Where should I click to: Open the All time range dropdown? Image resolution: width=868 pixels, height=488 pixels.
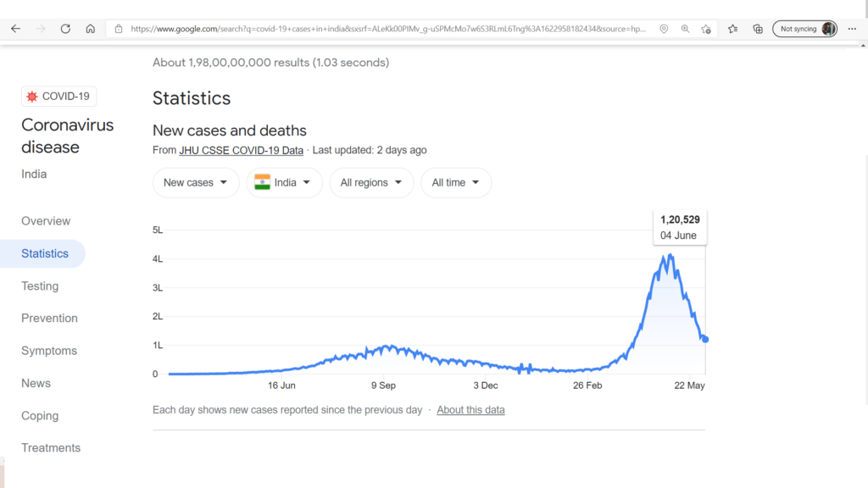coord(455,183)
